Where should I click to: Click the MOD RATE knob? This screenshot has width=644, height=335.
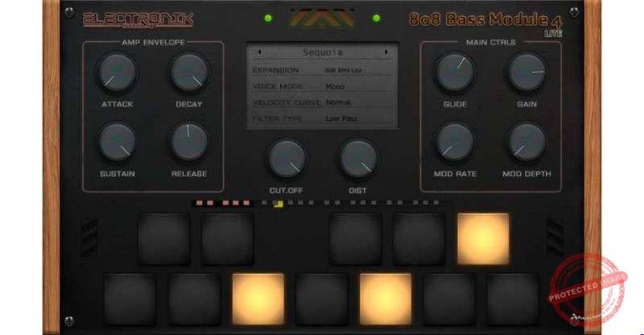point(455,142)
